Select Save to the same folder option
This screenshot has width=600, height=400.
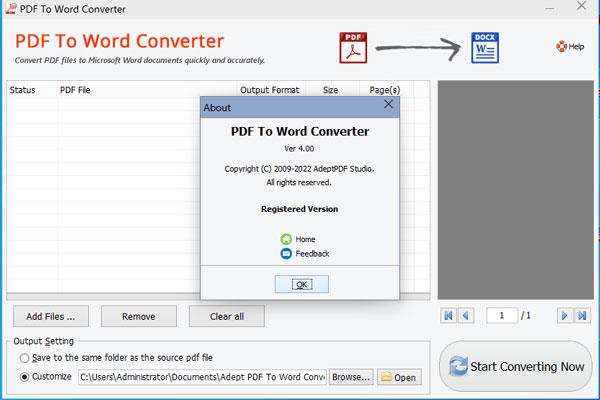[x=24, y=358]
